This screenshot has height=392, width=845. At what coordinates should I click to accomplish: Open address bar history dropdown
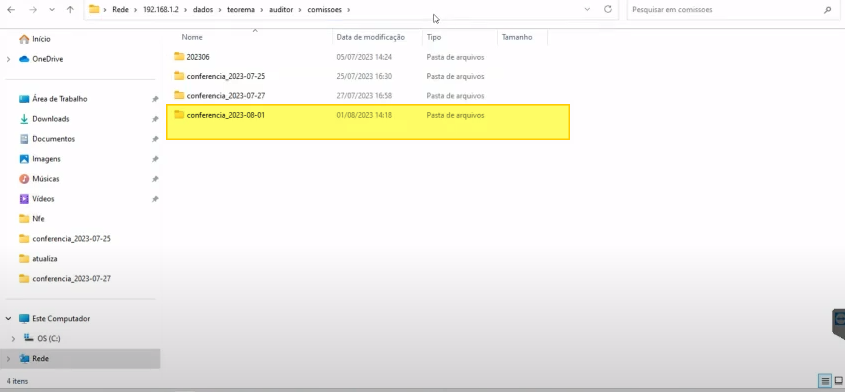point(587,10)
